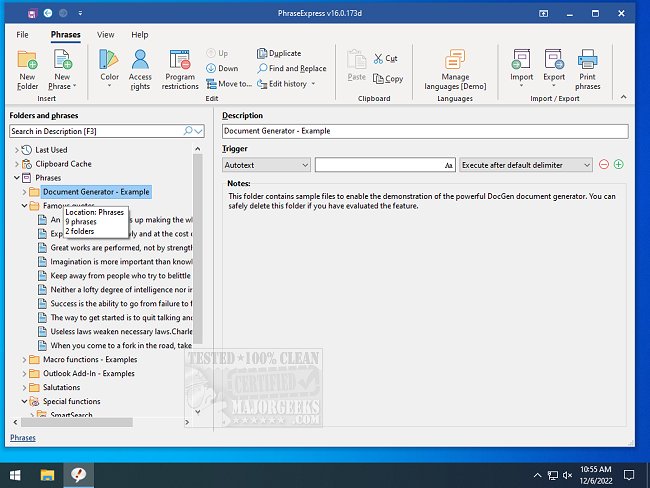
Task: Switch to the View tab
Action: 105,34
